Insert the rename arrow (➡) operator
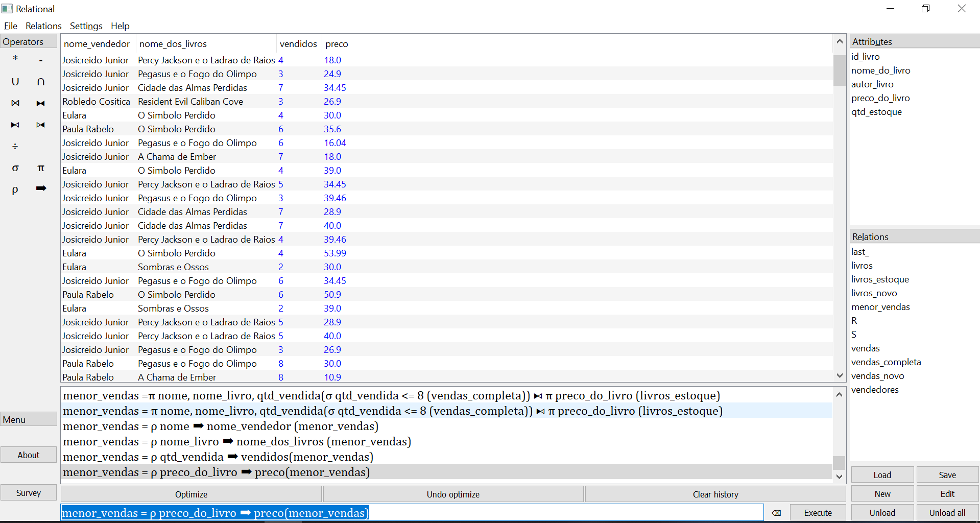 point(41,188)
